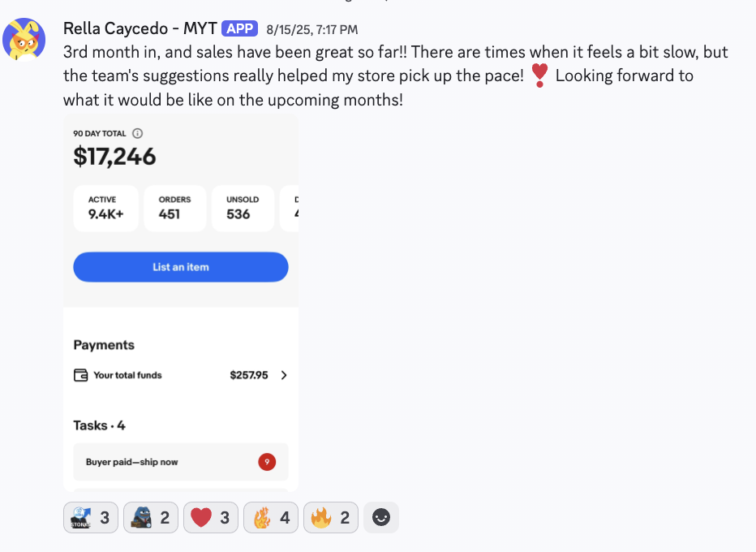Select the Active 9.4K+ stat card
756x552 pixels.
pyautogui.click(x=105, y=208)
